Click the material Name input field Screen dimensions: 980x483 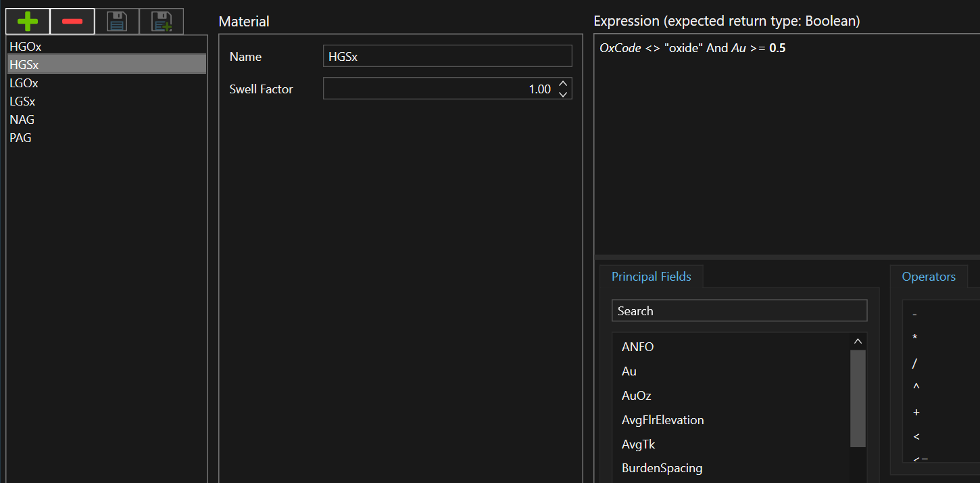pos(447,57)
